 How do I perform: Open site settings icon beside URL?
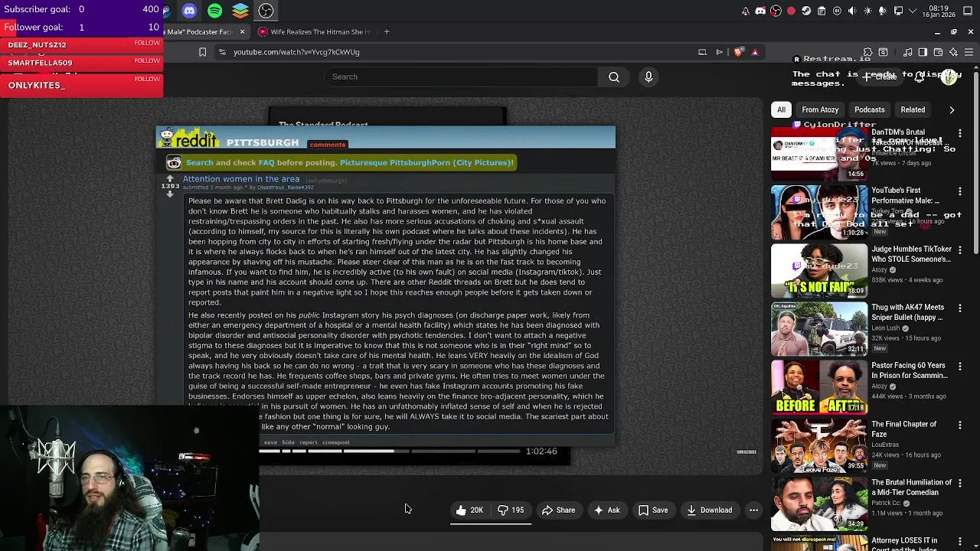tap(222, 52)
